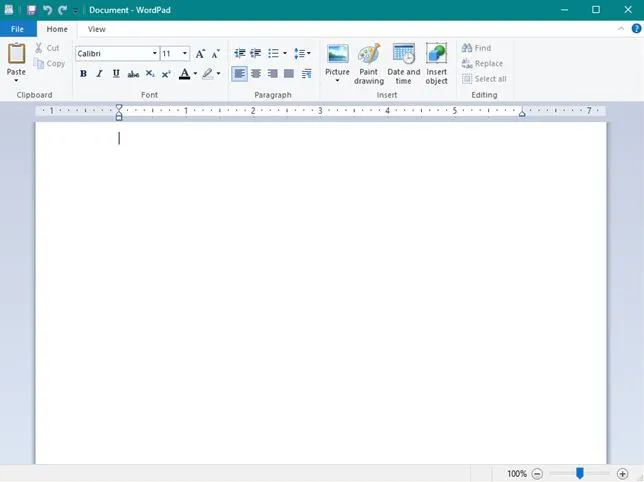This screenshot has height=482, width=644.
Task: Expand the line spacing dropdown
Action: point(303,53)
